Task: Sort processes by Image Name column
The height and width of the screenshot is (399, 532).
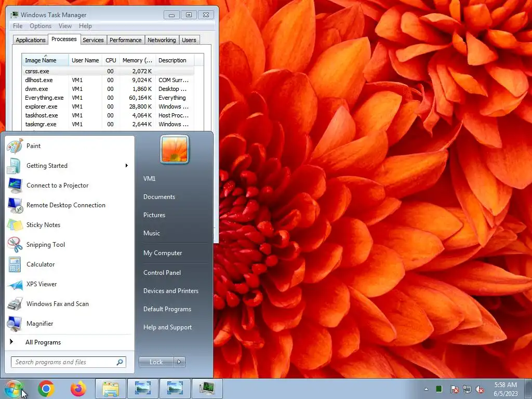Action: (45, 60)
